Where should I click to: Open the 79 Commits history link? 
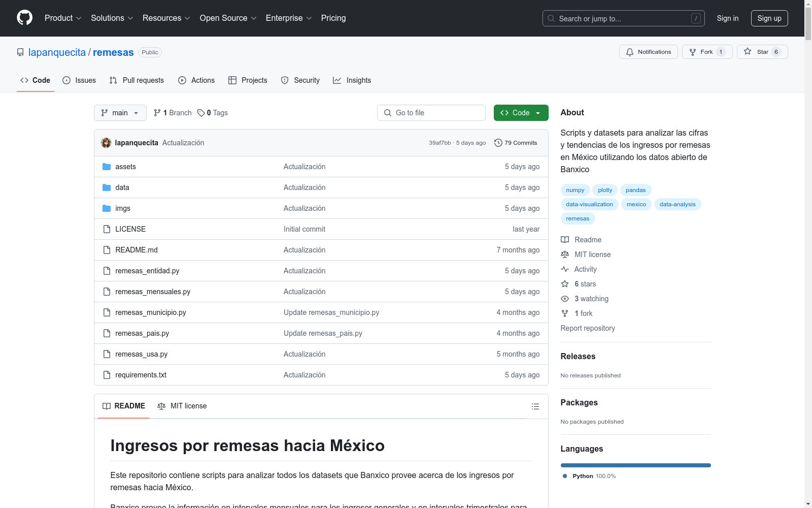(x=516, y=143)
